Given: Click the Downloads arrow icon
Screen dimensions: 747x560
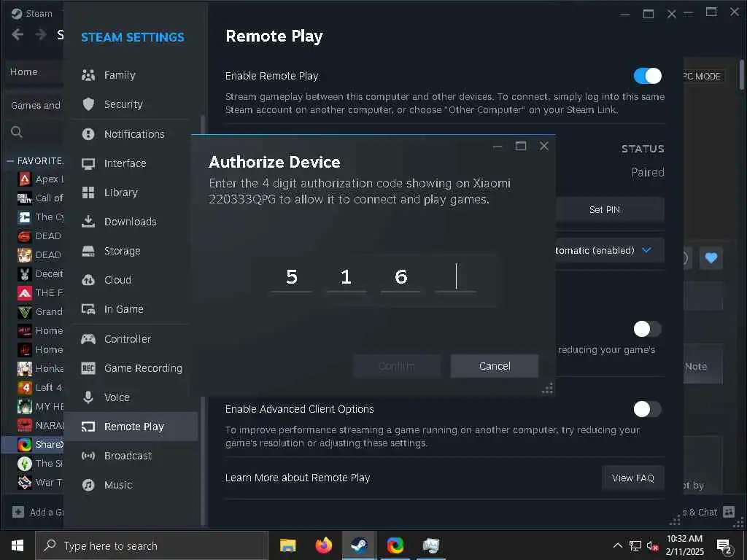Looking at the screenshot, I should click(x=88, y=222).
